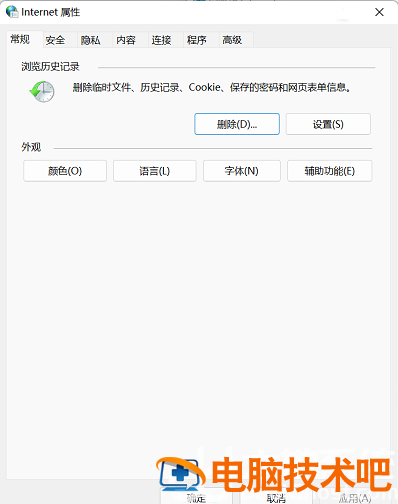Open the 语言(L) settings
This screenshot has height=504, width=398.
(x=155, y=171)
